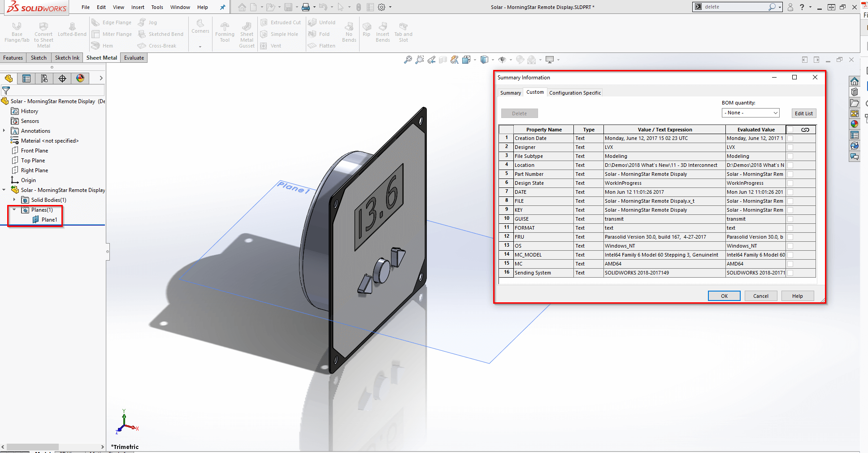Select the Tab and Slot tool
The height and width of the screenshot is (453, 868).
click(403, 32)
